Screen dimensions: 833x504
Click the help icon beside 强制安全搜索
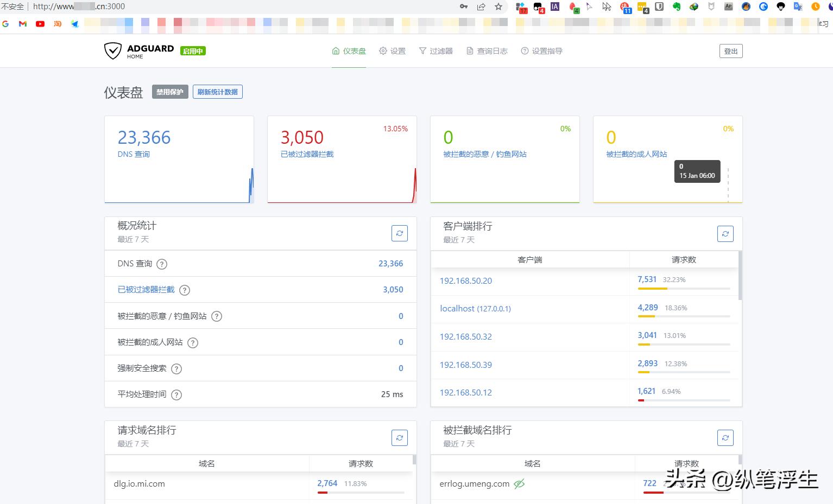click(176, 368)
